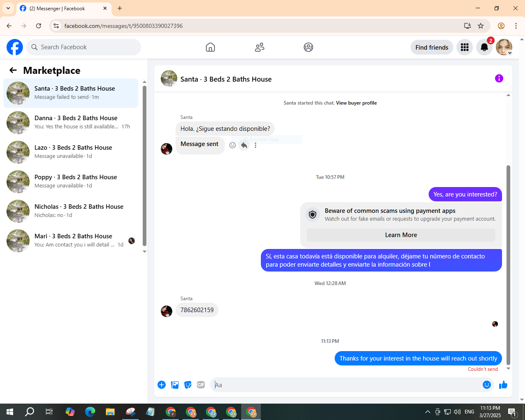The image size is (525, 420).
Task: Click the View buyer profile link
Action: click(x=356, y=103)
